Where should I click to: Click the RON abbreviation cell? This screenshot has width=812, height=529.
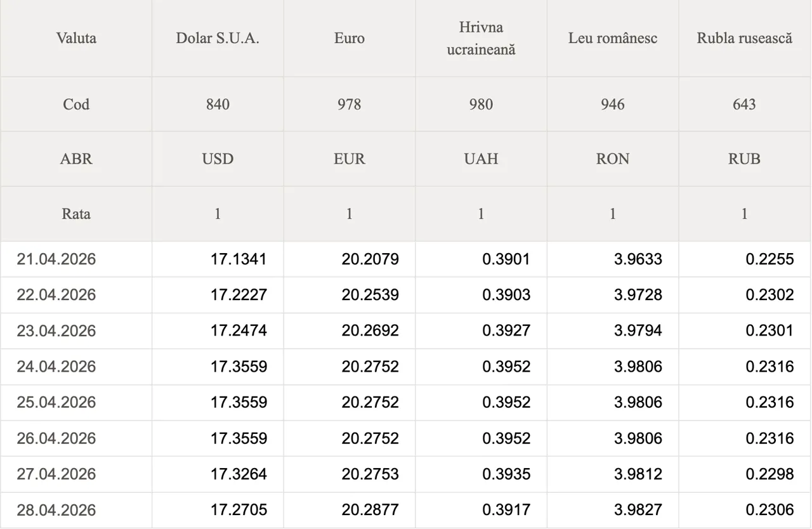pyautogui.click(x=613, y=159)
